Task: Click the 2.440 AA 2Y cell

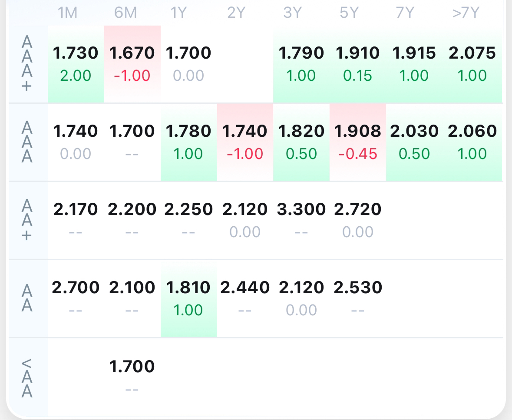Action: [245, 299]
